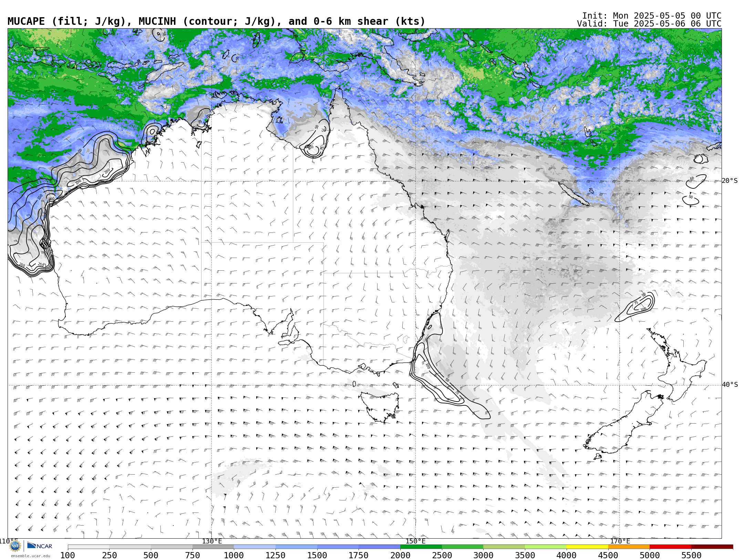Click the MUCINH contours north of New Zealand
Image resolution: width=744 pixels, height=560 pixels.
pos(635,307)
